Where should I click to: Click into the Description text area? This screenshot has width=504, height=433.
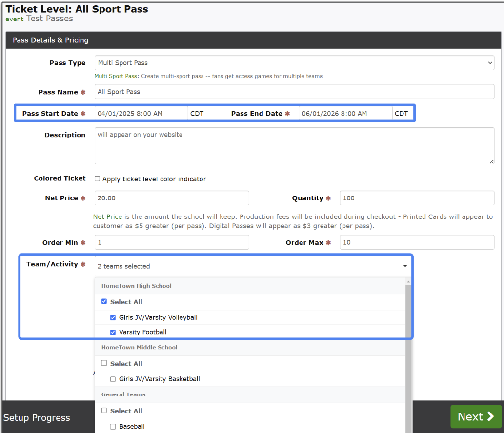(294, 146)
